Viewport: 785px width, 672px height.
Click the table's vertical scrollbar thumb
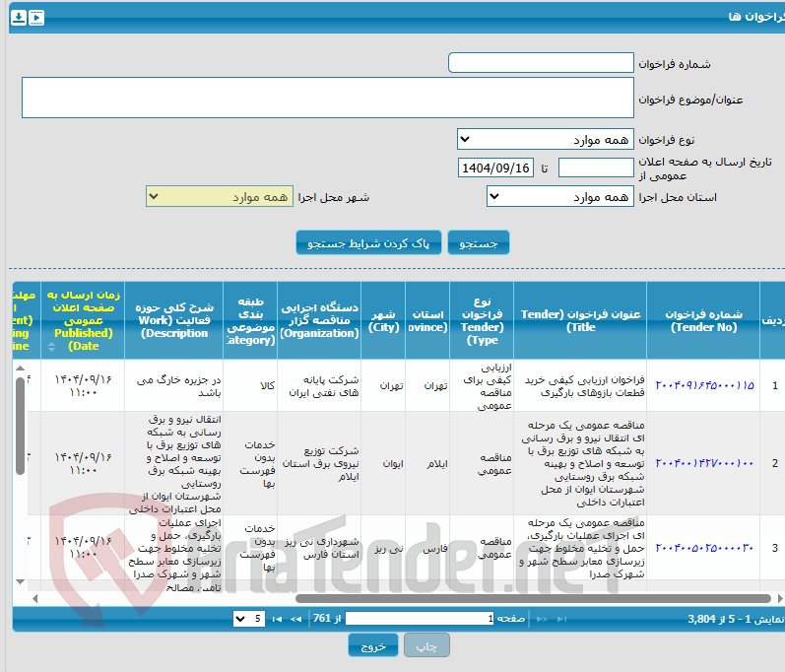coord(20,426)
